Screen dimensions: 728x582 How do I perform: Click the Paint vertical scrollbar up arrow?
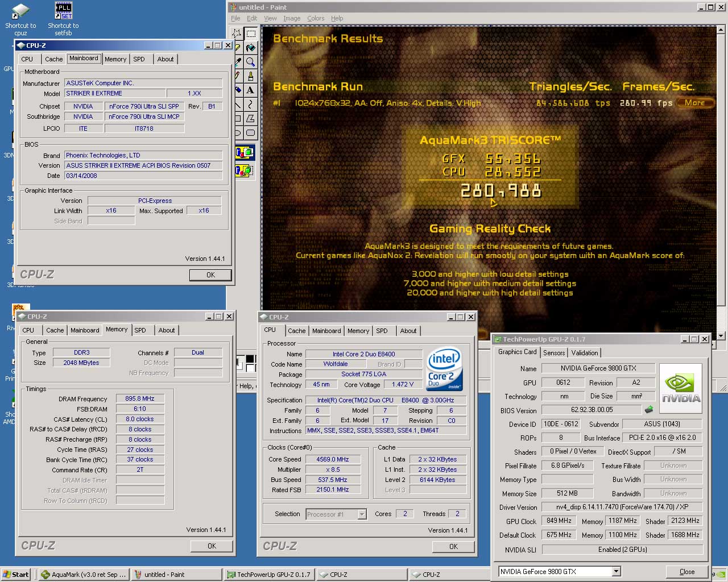[x=721, y=29]
